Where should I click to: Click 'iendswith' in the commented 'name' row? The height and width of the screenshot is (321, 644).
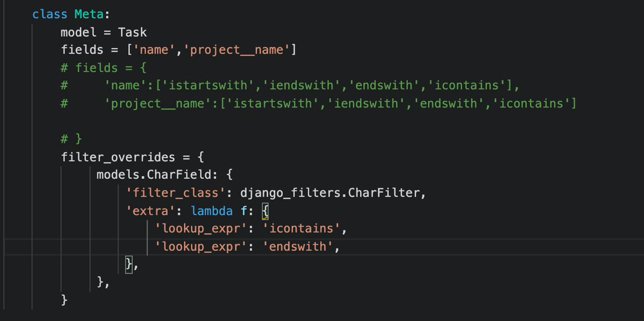(x=301, y=85)
